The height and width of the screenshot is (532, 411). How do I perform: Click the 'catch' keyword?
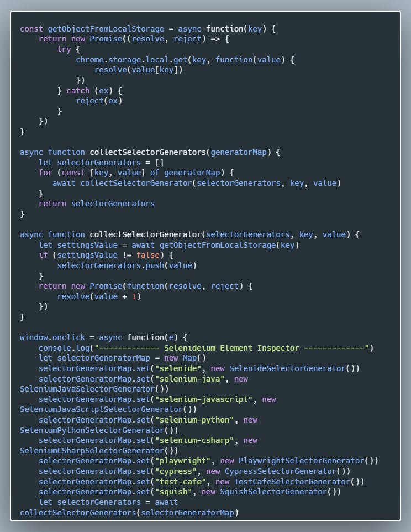click(x=78, y=91)
